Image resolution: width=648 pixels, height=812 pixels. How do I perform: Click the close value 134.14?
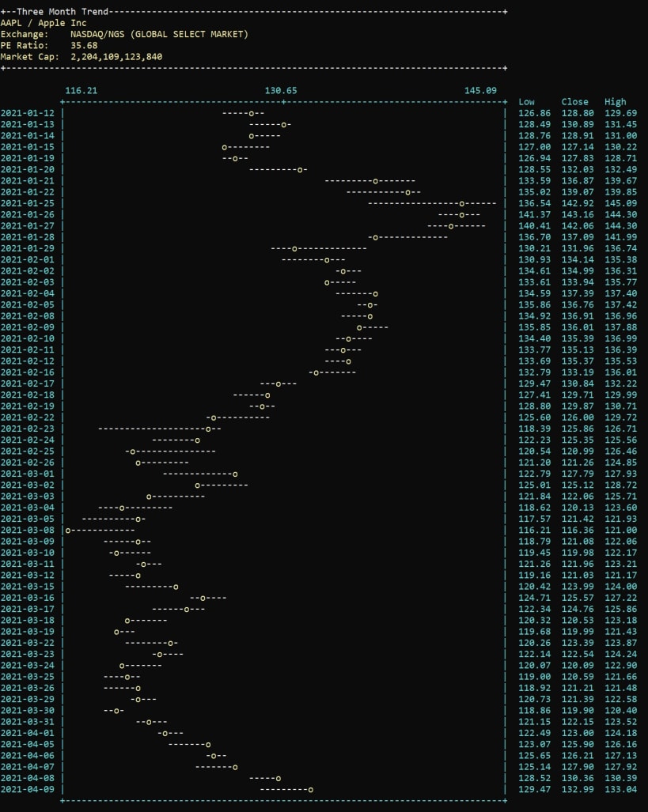point(578,260)
